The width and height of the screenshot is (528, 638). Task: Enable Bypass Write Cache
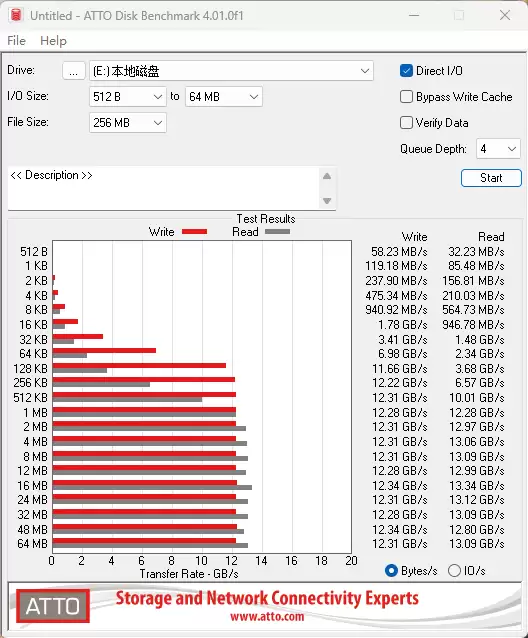406,97
